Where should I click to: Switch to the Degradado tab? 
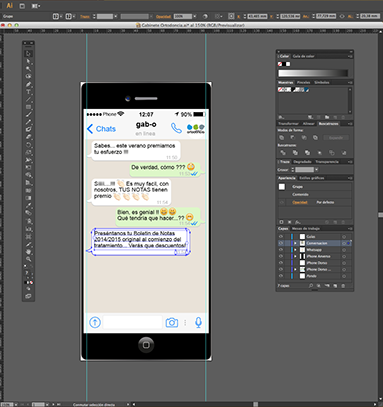(302, 162)
